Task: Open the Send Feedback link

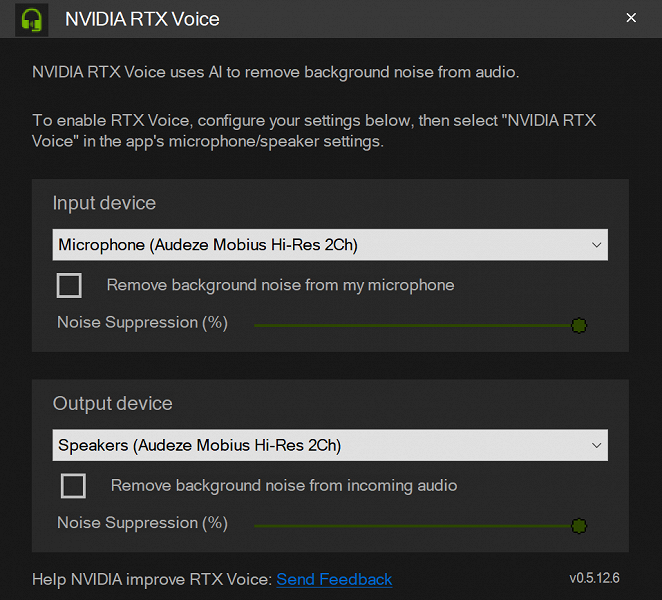Action: (x=334, y=579)
